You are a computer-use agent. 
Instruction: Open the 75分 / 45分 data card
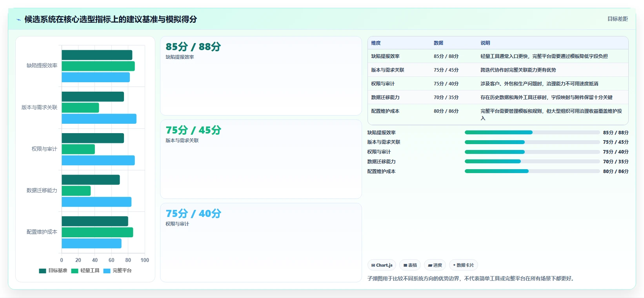pos(261,159)
